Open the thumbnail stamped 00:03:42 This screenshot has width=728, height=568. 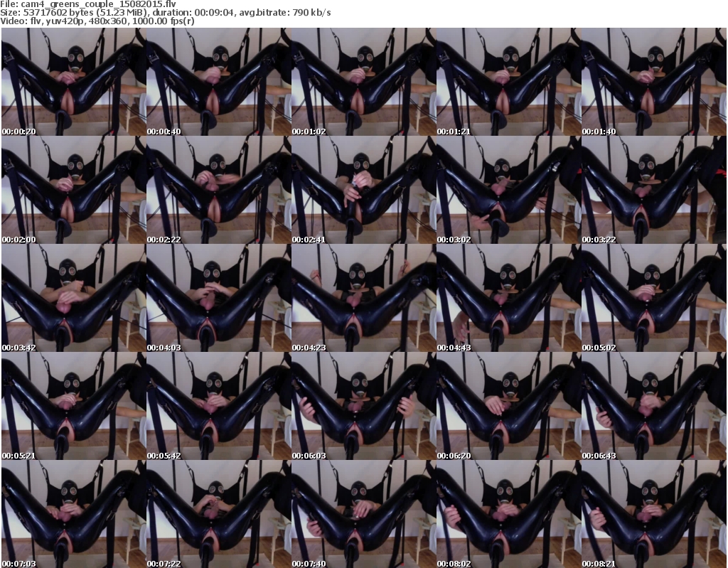pos(73,298)
